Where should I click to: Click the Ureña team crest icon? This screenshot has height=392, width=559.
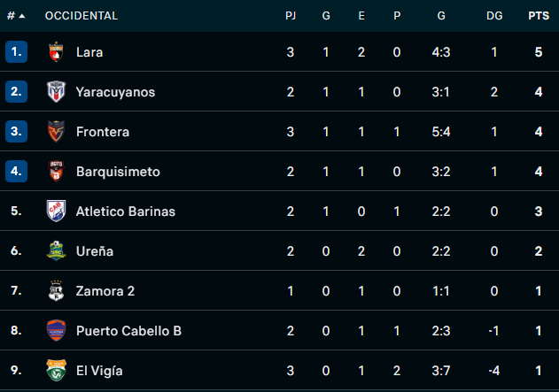coord(56,251)
